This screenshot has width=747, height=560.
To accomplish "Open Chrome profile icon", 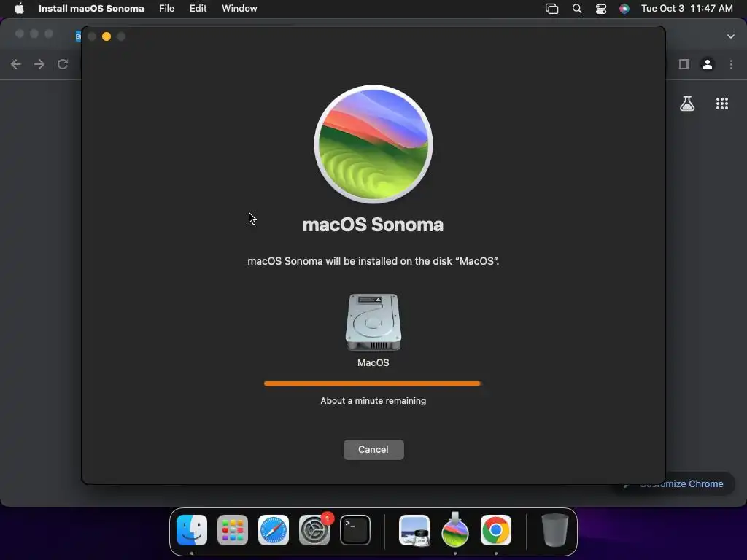I will 708,64.
